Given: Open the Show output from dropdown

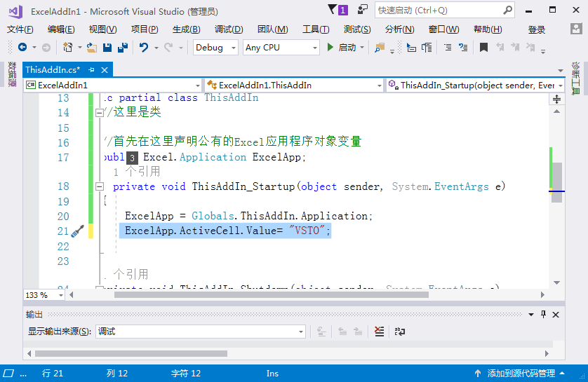Looking at the screenshot, I should click(x=201, y=332).
